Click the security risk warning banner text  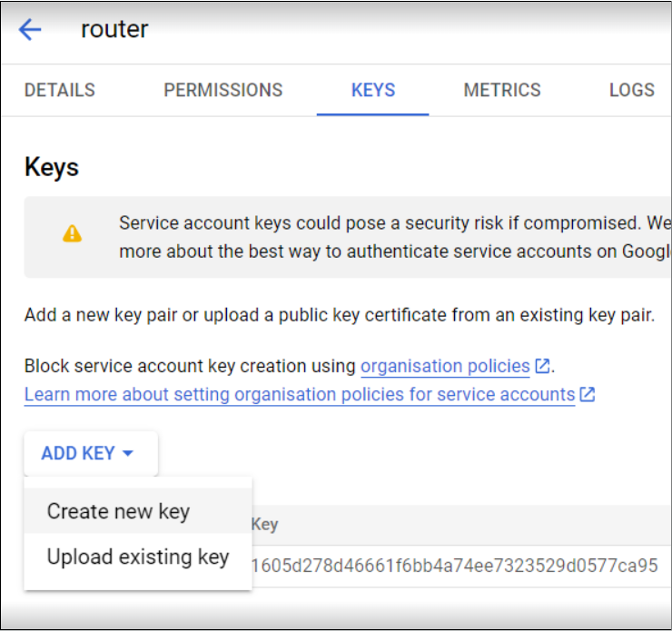click(x=394, y=237)
